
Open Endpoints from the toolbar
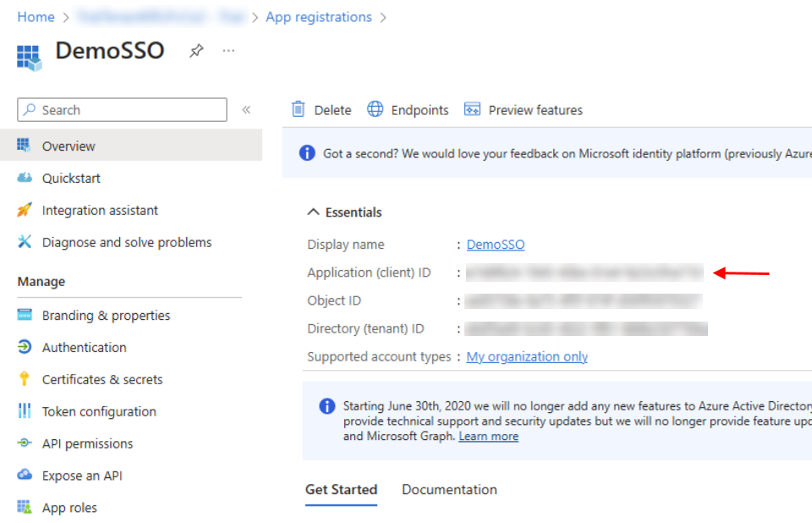click(408, 110)
